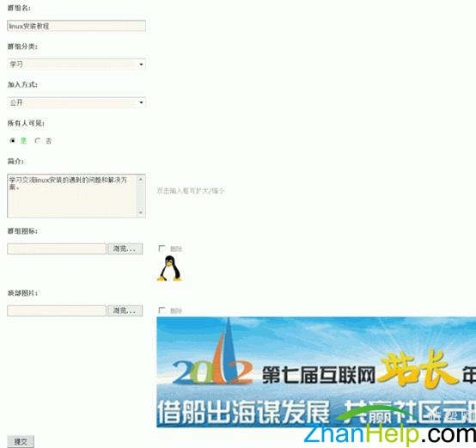Click the 2012 banner image thumbnail

point(316,372)
